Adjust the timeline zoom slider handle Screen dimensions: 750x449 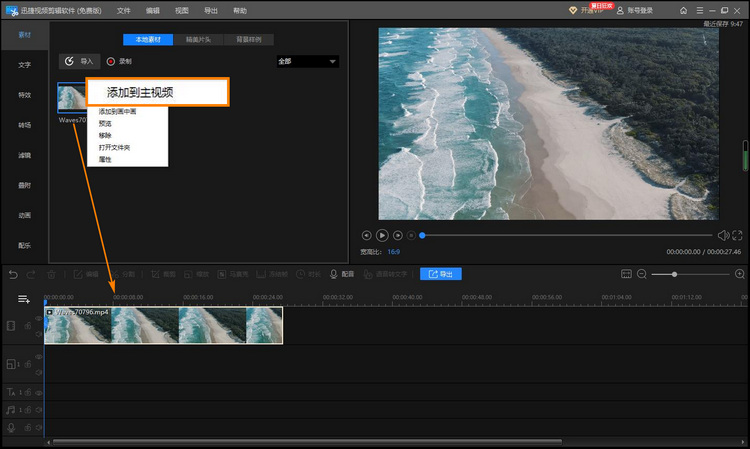(x=674, y=274)
